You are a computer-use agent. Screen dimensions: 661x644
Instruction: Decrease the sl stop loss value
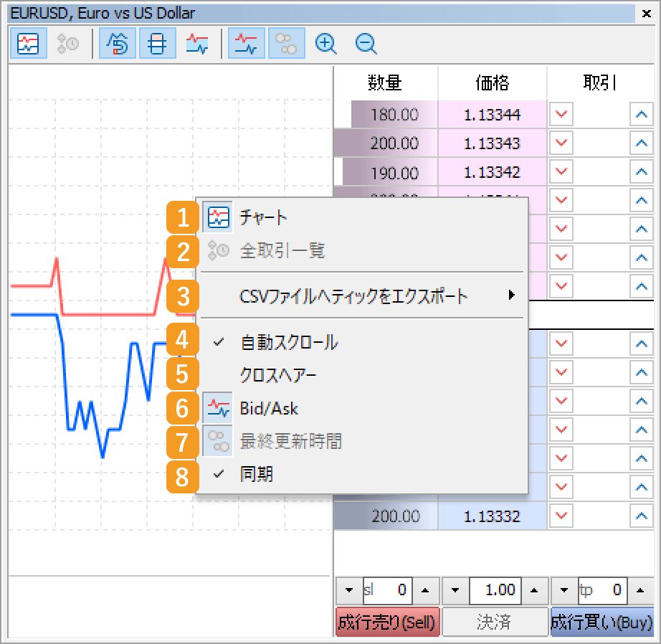[x=349, y=590]
